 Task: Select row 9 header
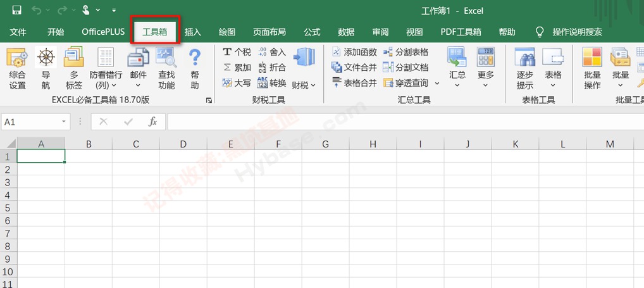(x=8, y=258)
